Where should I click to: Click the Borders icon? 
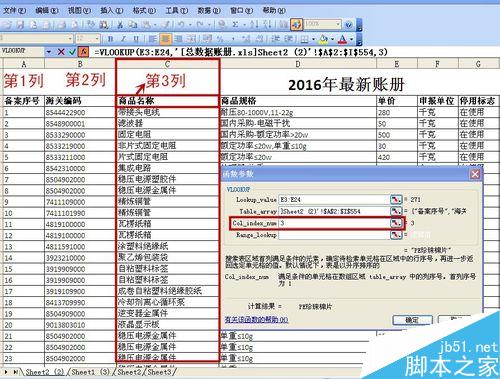pos(304,39)
